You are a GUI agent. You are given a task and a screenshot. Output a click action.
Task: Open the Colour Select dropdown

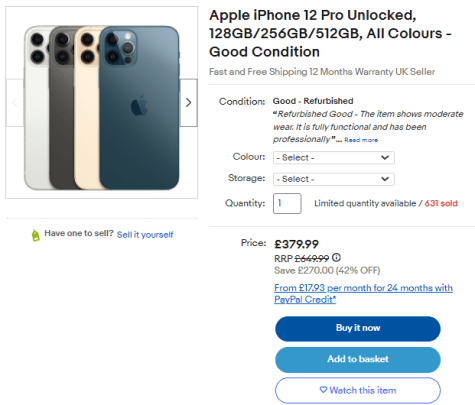click(334, 158)
